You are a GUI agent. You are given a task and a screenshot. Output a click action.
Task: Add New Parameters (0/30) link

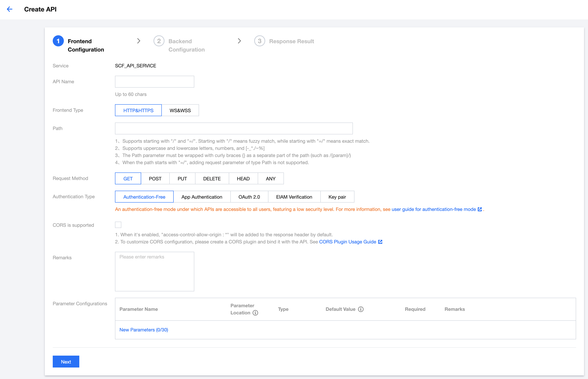[x=144, y=330]
